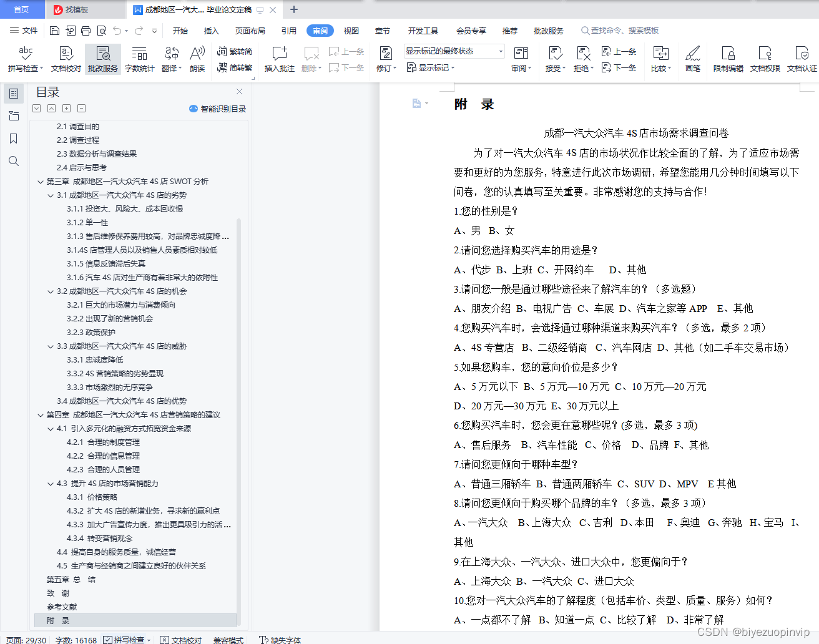Click 繁转简 conversion icon
The width and height of the screenshot is (819, 644).
235,52
